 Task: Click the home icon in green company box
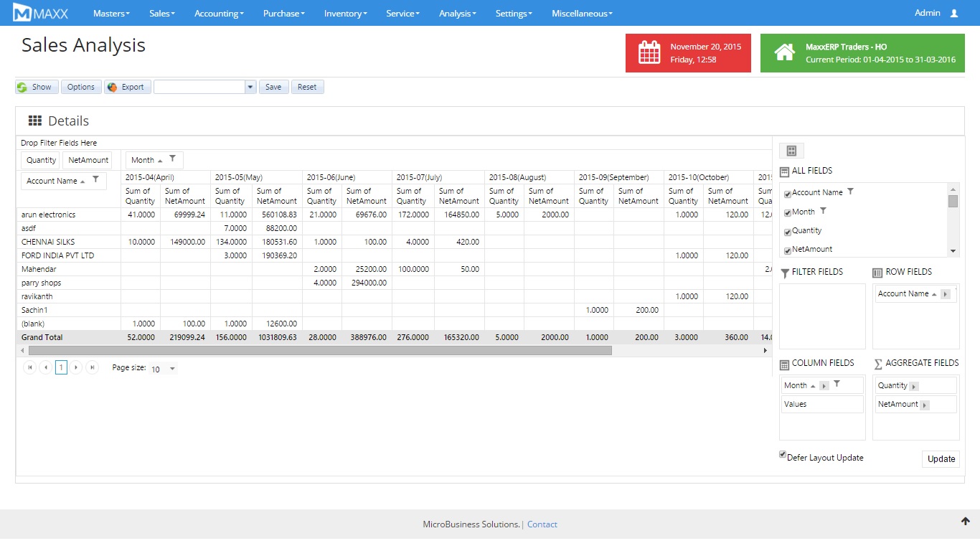pyautogui.click(x=784, y=53)
